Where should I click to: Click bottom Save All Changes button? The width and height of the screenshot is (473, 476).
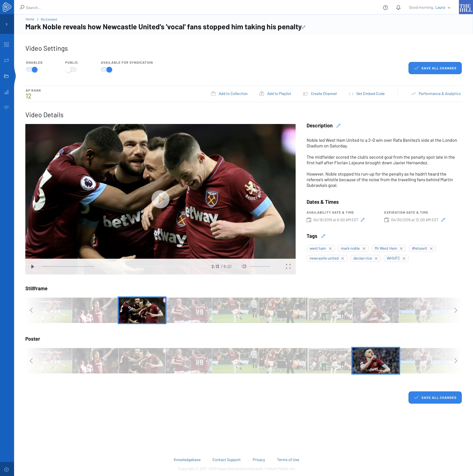(x=435, y=398)
